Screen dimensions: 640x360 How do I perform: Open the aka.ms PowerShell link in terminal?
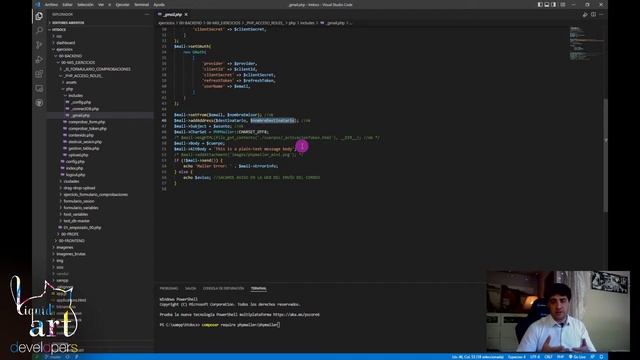point(296,315)
